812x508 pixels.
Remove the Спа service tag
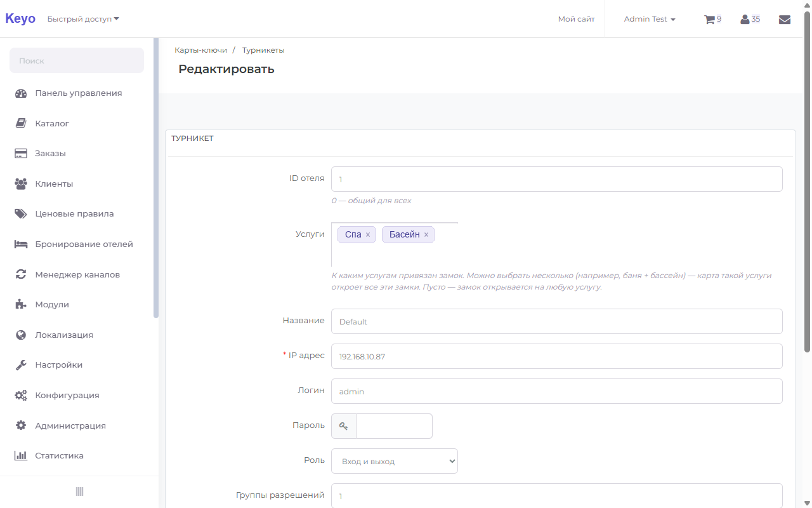pos(368,235)
